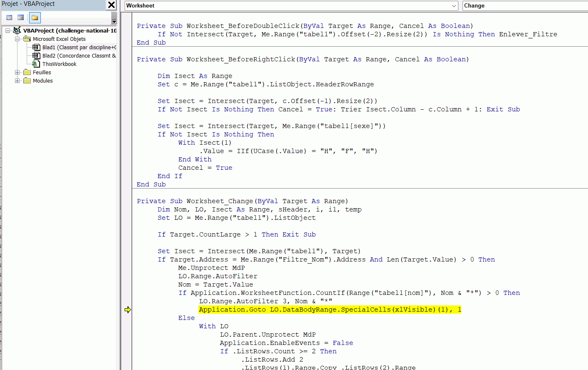The image size is (588, 370).
Task: Expand the Modules folder node
Action: pyautogui.click(x=17, y=81)
